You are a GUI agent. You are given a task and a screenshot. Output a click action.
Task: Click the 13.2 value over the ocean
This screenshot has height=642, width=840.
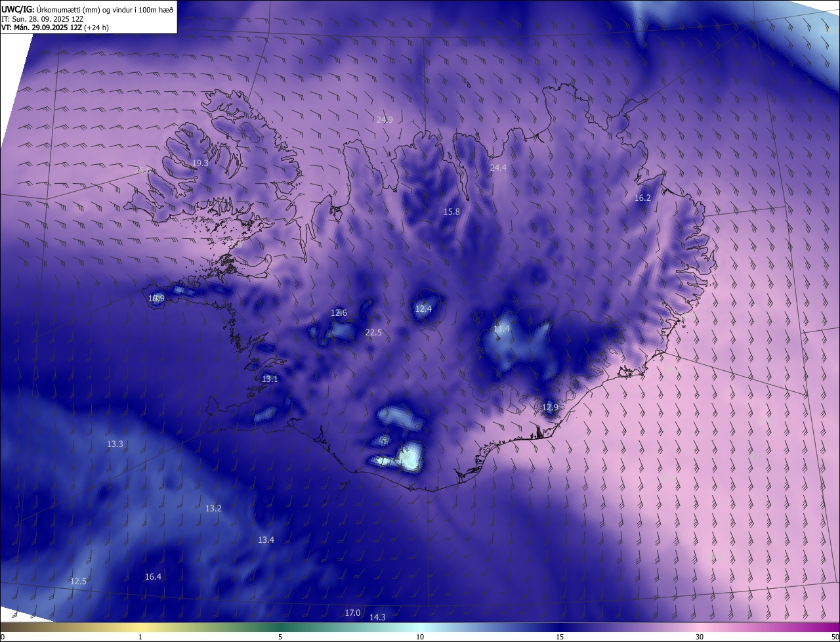tap(213, 508)
